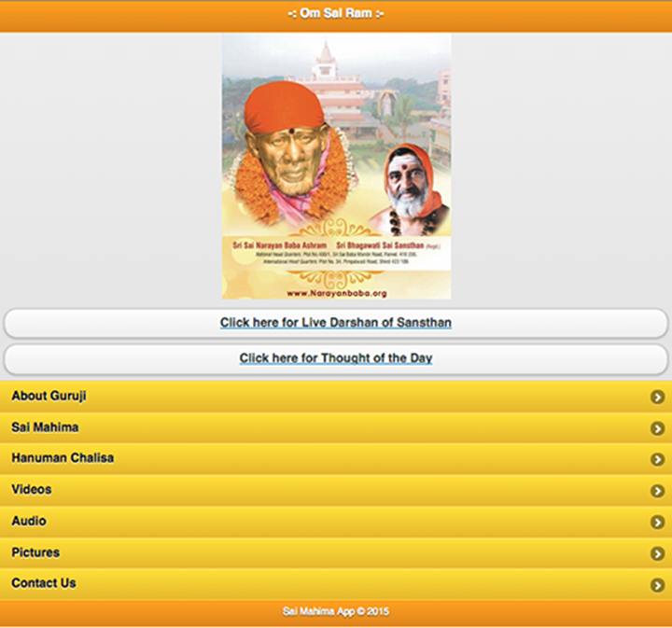
Task: Click the www.Narayanbaba.org text on banner
Action: pos(336,293)
